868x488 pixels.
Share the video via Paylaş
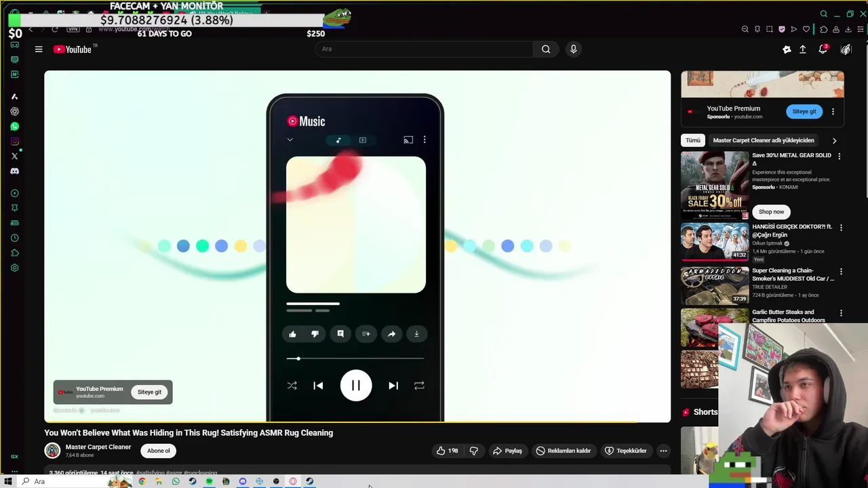coord(507,451)
